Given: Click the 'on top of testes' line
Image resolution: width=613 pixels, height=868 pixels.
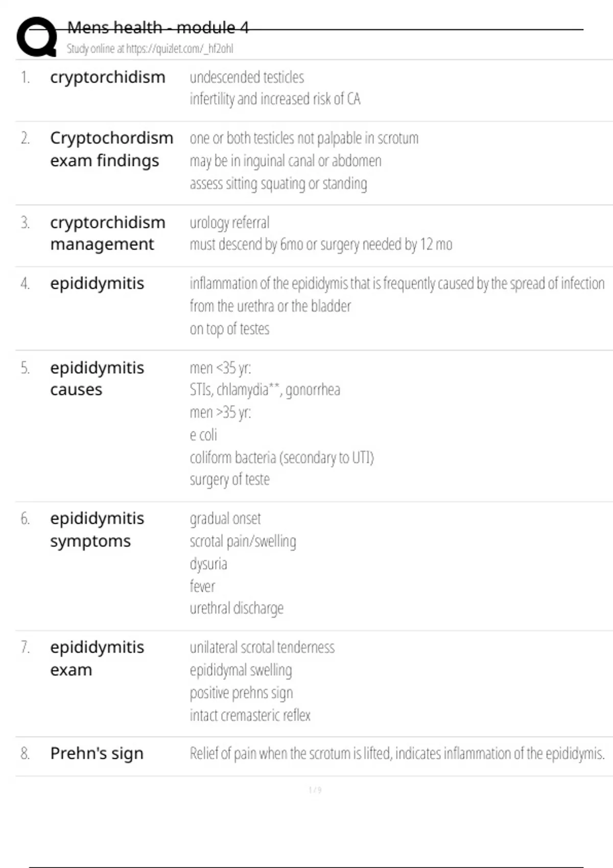Looking at the screenshot, I should [x=229, y=329].
